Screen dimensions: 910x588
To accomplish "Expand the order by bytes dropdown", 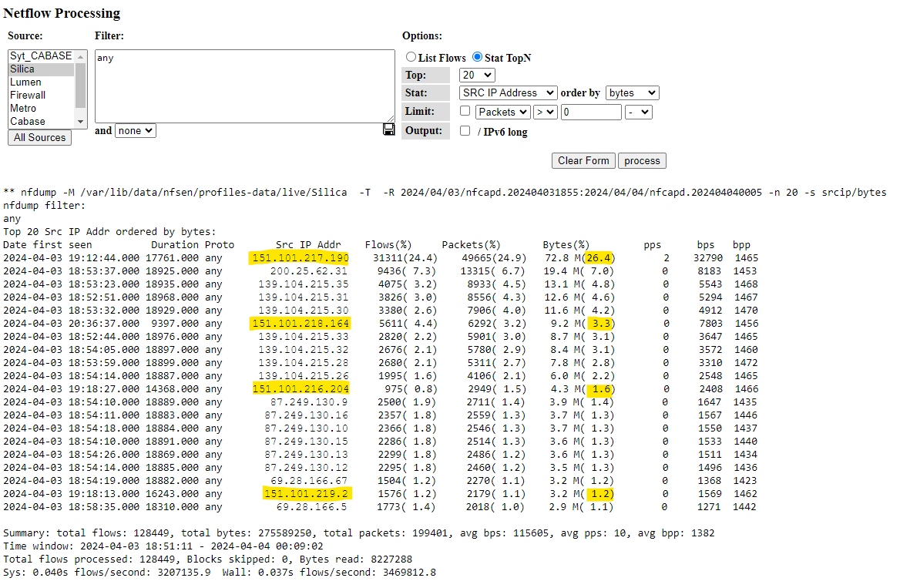I will pos(632,92).
